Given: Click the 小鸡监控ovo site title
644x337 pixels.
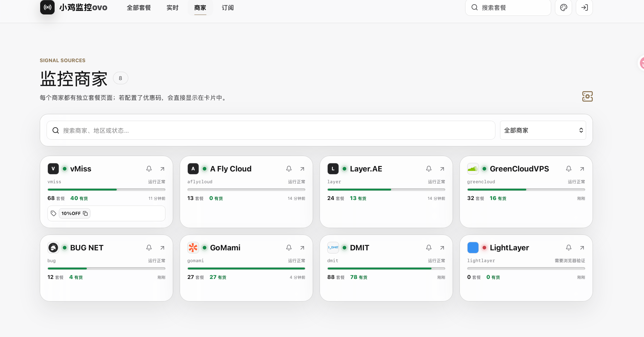Looking at the screenshot, I should (83, 7).
